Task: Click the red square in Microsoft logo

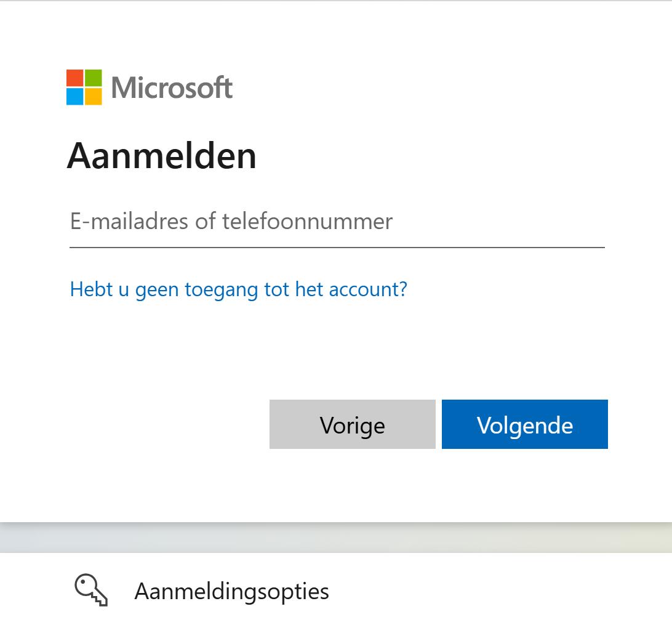Action: [75, 78]
